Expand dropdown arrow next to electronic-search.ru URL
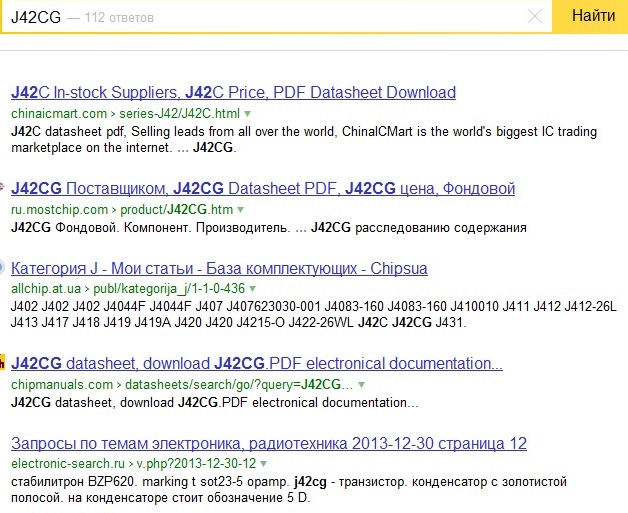This screenshot has width=628, height=513. click(264, 464)
